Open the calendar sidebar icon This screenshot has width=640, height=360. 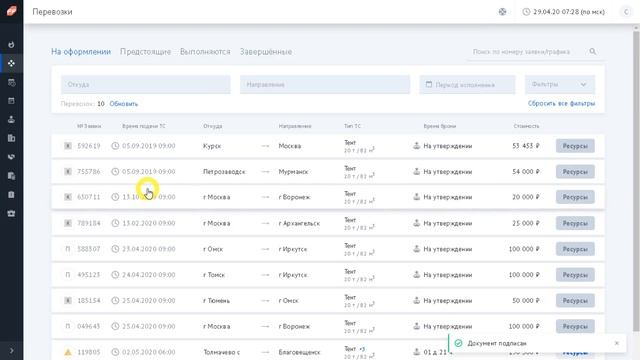(11, 100)
